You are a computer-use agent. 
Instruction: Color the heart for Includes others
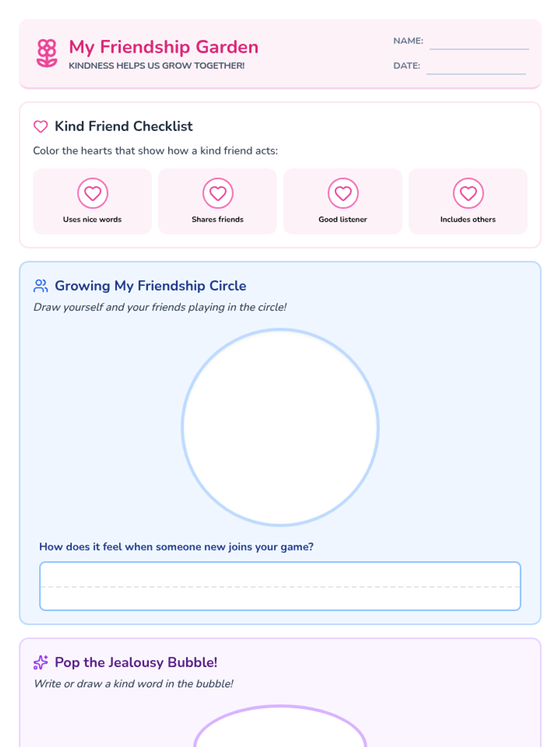click(468, 193)
